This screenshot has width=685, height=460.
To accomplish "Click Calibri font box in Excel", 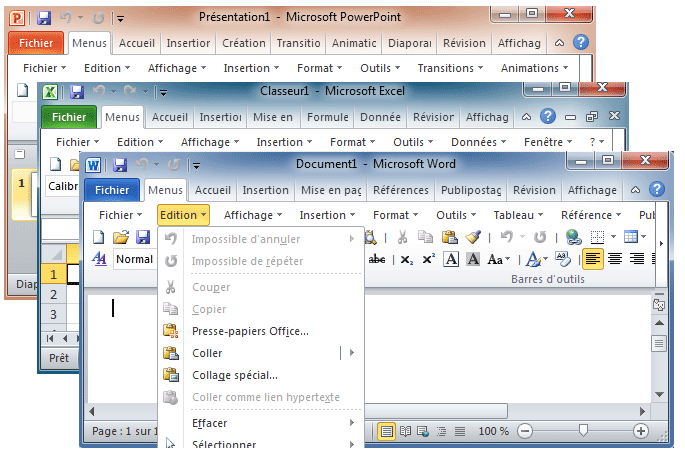I will coord(62,186).
